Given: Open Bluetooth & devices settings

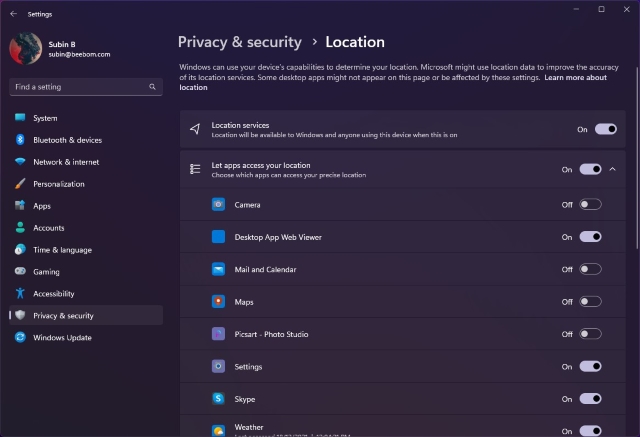Looking at the screenshot, I should pos(67,140).
